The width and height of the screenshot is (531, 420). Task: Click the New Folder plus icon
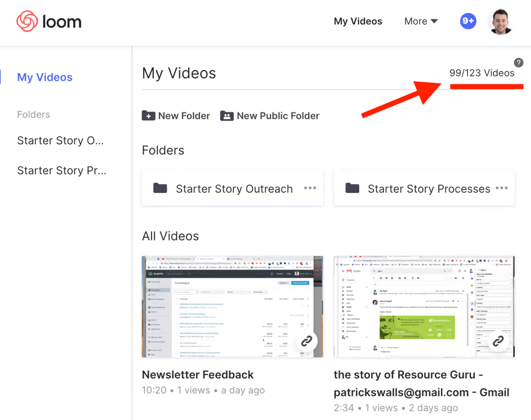point(149,115)
